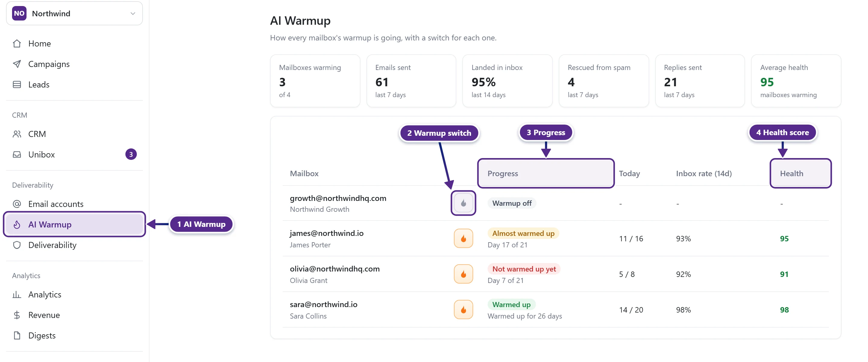Click the AI Warmup flame sidebar icon

pos(17,224)
